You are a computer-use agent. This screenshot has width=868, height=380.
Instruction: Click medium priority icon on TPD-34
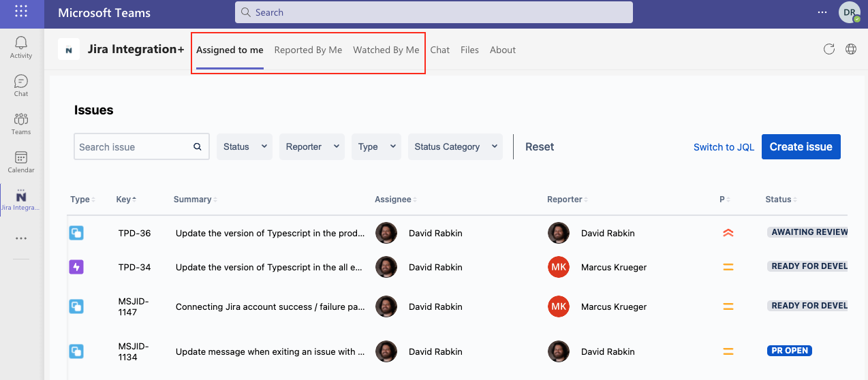coord(728,267)
